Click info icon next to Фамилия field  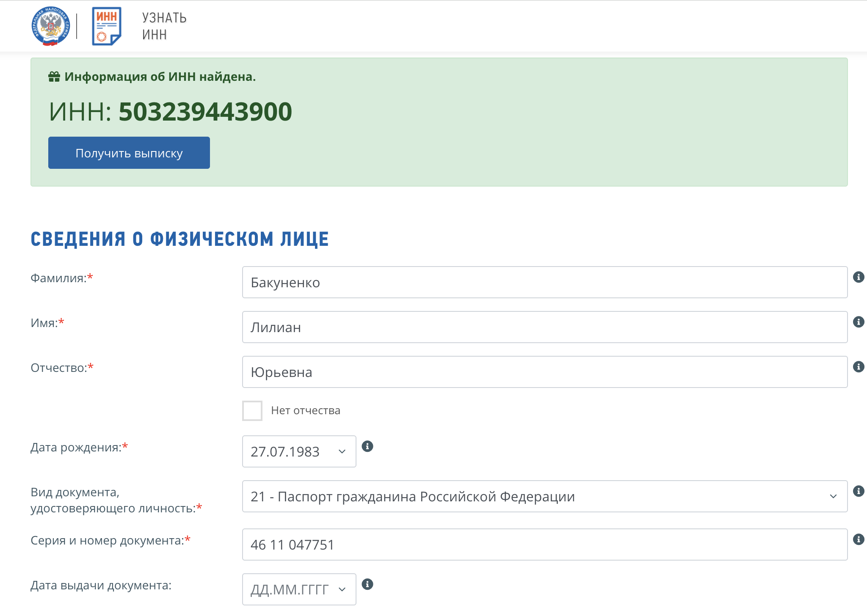click(x=858, y=277)
